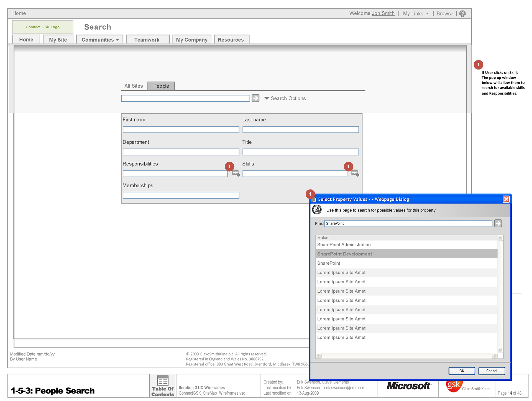Click the Find go arrow in dialog
Viewport: 532px width, 401px height.
point(498,223)
